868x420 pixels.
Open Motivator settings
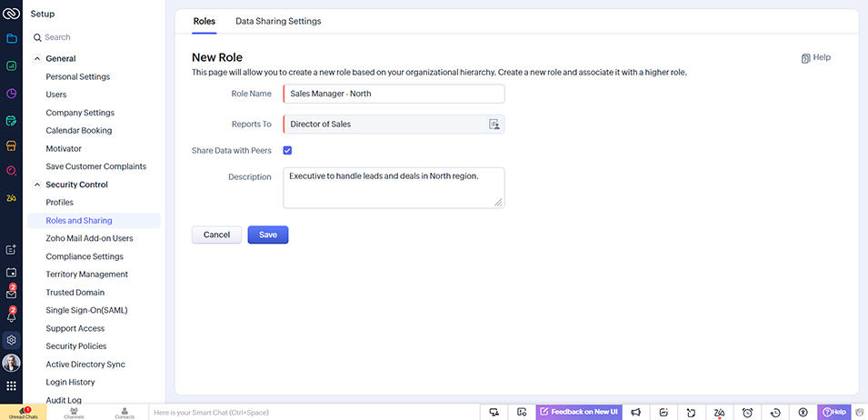click(64, 148)
